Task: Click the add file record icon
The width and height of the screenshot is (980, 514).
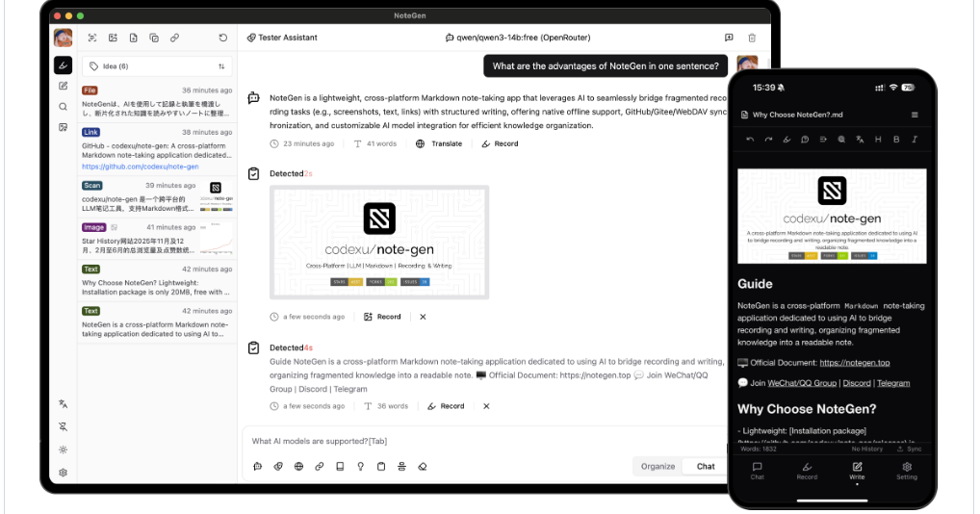Action: 133,38
